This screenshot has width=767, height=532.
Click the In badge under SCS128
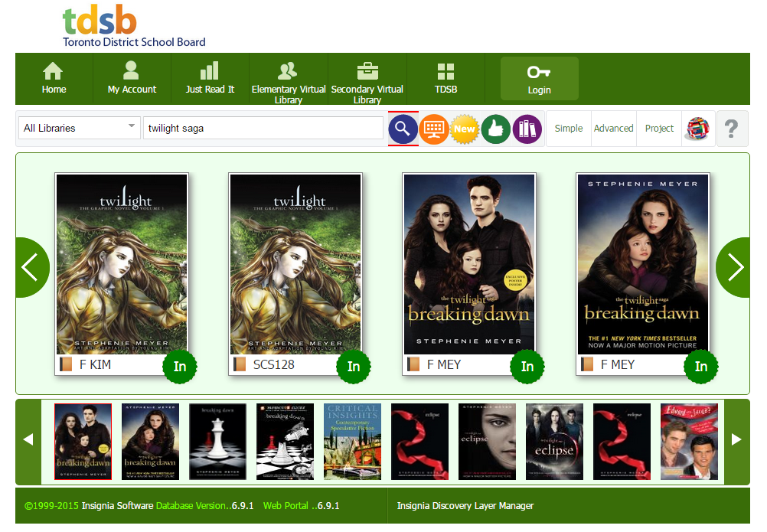(354, 367)
